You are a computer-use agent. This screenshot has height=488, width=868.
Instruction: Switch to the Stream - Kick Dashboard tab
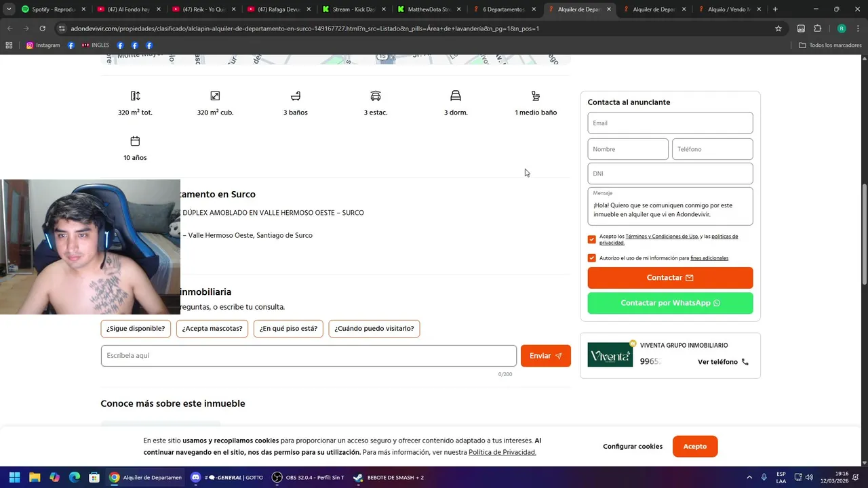point(353,9)
